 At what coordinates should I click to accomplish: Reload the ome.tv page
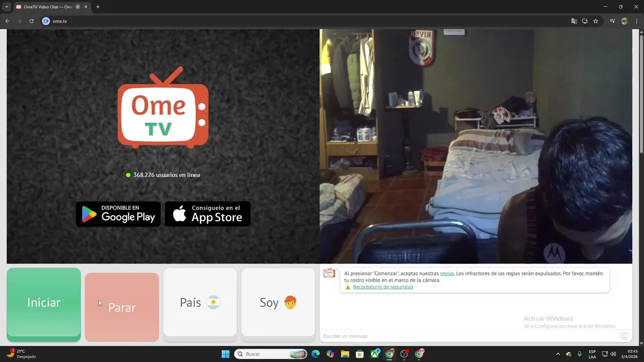pyautogui.click(x=31, y=21)
